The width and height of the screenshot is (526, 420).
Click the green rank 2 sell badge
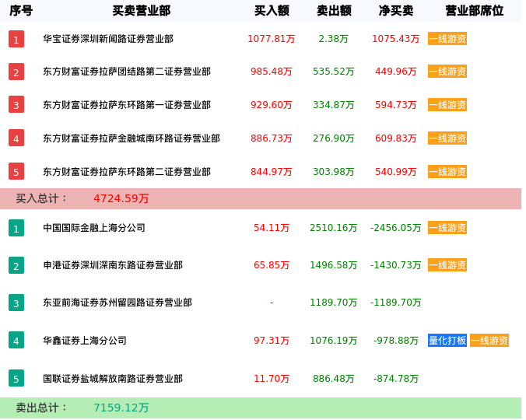[16, 265]
